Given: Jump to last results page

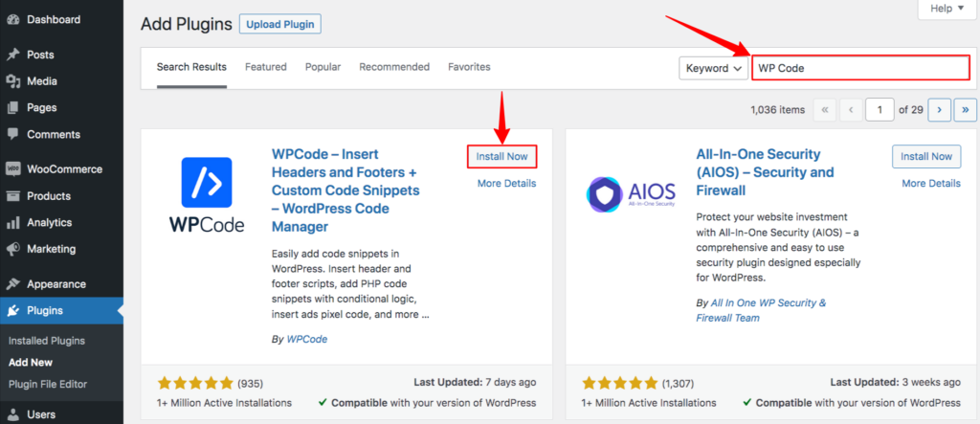Looking at the screenshot, I should pos(966,110).
